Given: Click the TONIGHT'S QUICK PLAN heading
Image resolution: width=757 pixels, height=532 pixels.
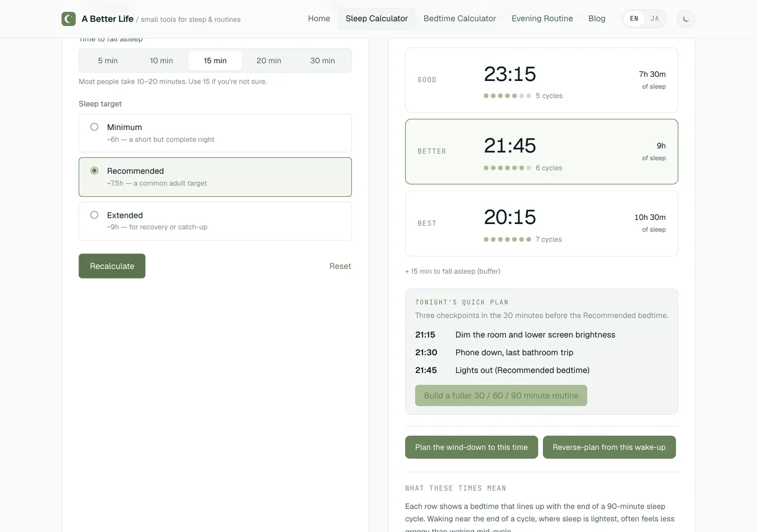Looking at the screenshot, I should click(462, 302).
